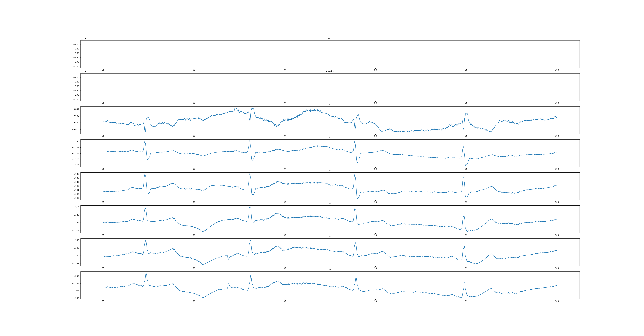Click the -1.228 y-axis tick in V2
Image resolution: width=644 pixels, height=336 pixels.
pos(76,165)
